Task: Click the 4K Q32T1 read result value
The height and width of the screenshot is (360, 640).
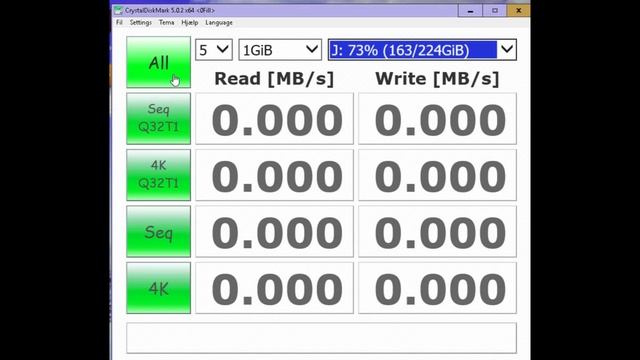Action: click(x=274, y=175)
